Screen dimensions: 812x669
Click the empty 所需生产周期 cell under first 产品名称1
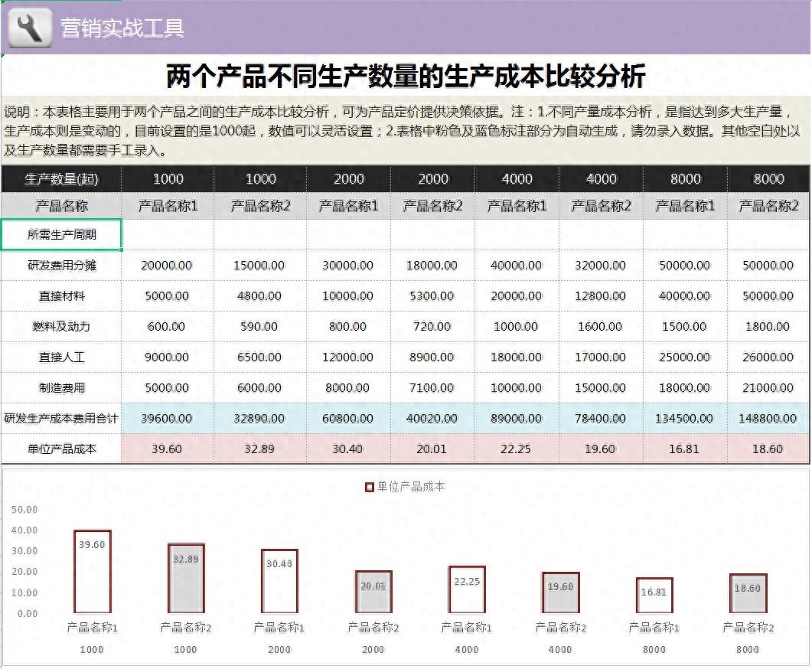168,235
